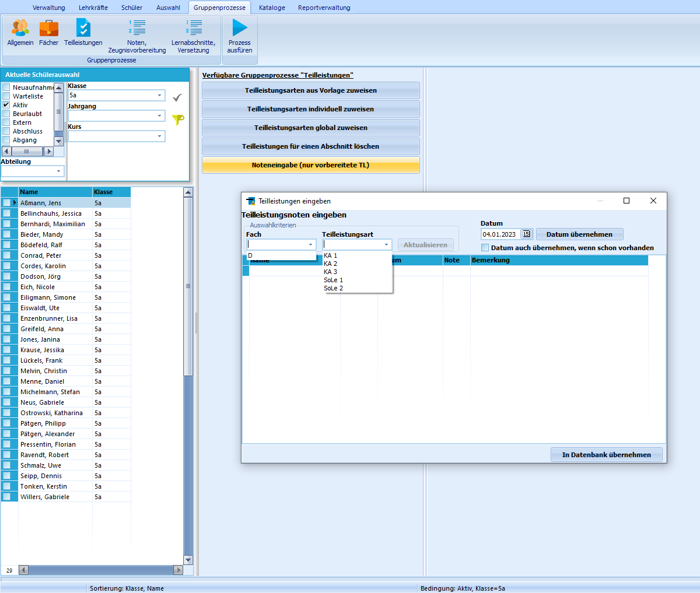Switch to the Verwaltung tab
Viewport: 700px width, 593px height.
pos(49,8)
